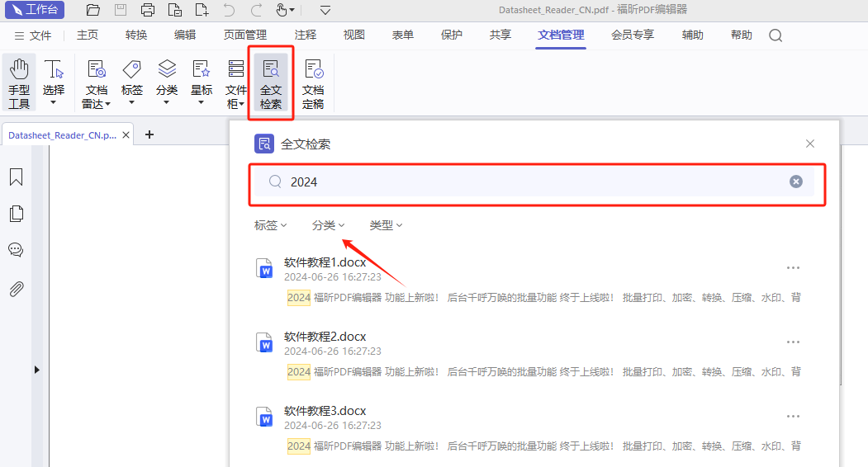
Task: Open the bookmark panel in the left sidebar
Action: pos(16,177)
